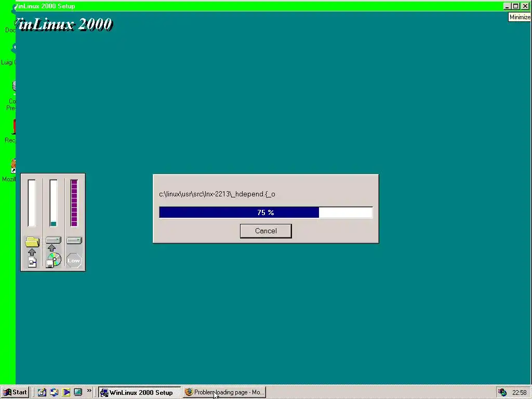Click the 22:58 clock in tray
Screen dimensions: 532x399
click(519, 393)
